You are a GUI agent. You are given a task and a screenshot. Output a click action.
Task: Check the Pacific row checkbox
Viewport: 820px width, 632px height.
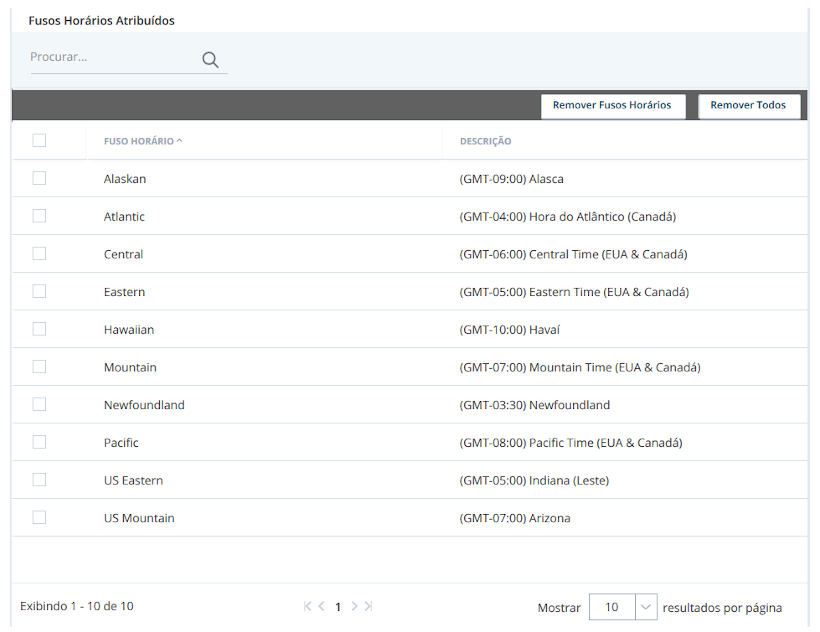[39, 442]
